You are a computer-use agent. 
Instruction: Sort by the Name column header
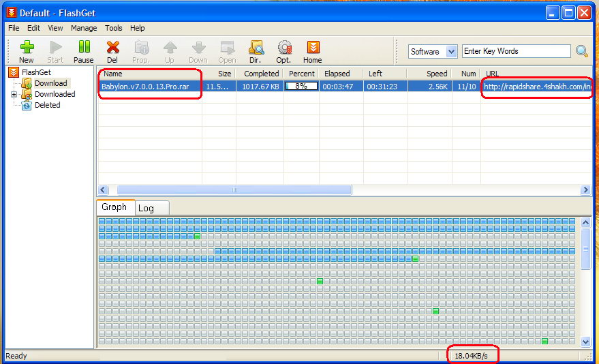tap(150, 74)
